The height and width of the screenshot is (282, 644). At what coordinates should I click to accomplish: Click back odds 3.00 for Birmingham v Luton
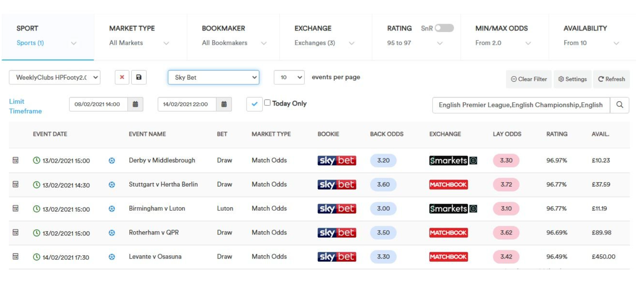[383, 209]
